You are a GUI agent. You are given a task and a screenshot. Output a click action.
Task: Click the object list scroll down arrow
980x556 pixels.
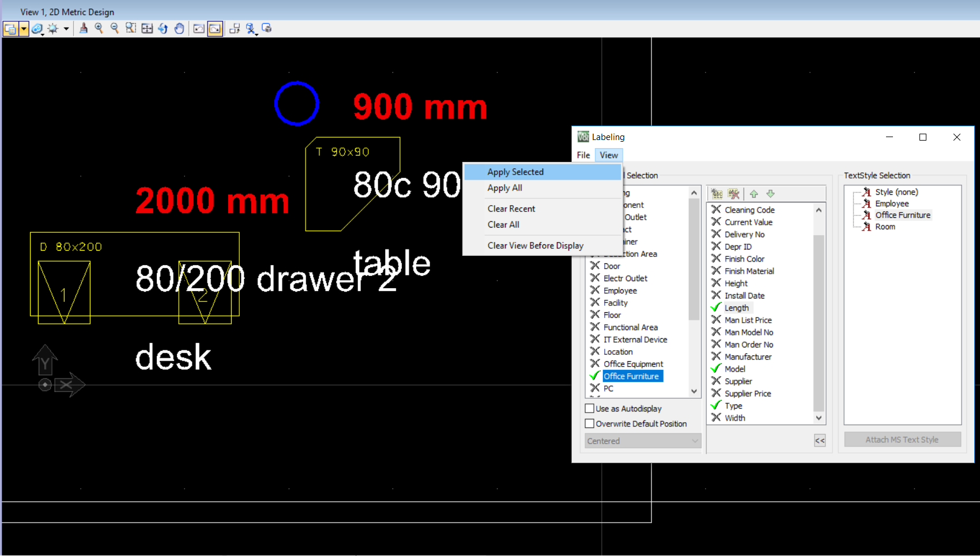click(694, 391)
